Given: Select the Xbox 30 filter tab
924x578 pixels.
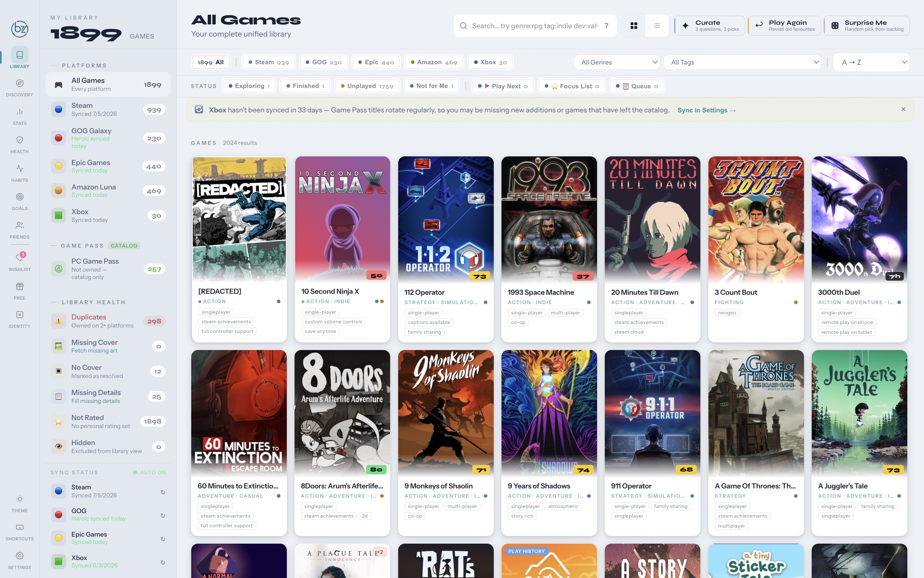Looking at the screenshot, I should [x=491, y=62].
